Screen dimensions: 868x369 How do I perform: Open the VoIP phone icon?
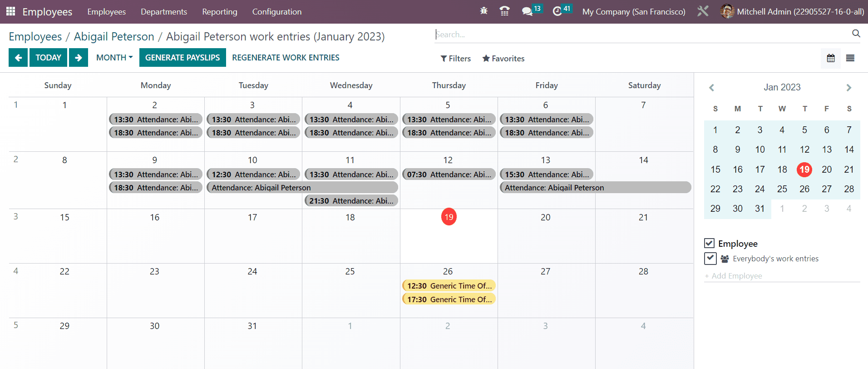tap(504, 11)
